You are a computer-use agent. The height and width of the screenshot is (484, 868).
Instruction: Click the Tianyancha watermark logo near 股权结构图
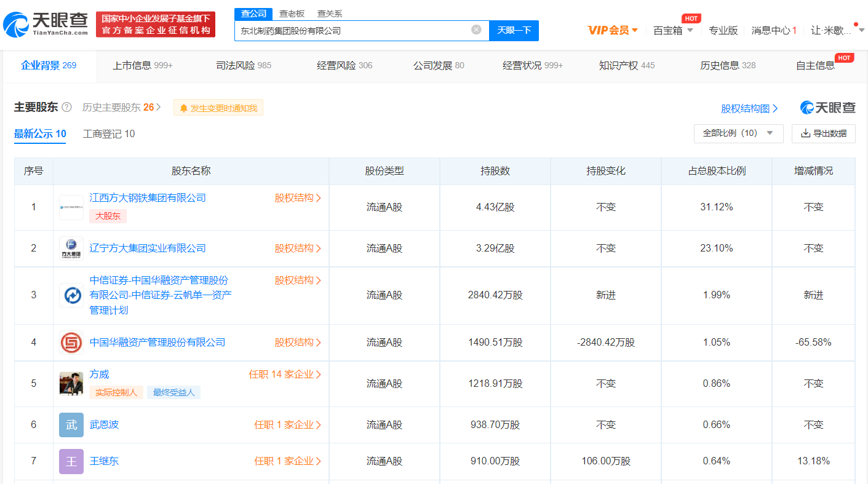(829, 107)
